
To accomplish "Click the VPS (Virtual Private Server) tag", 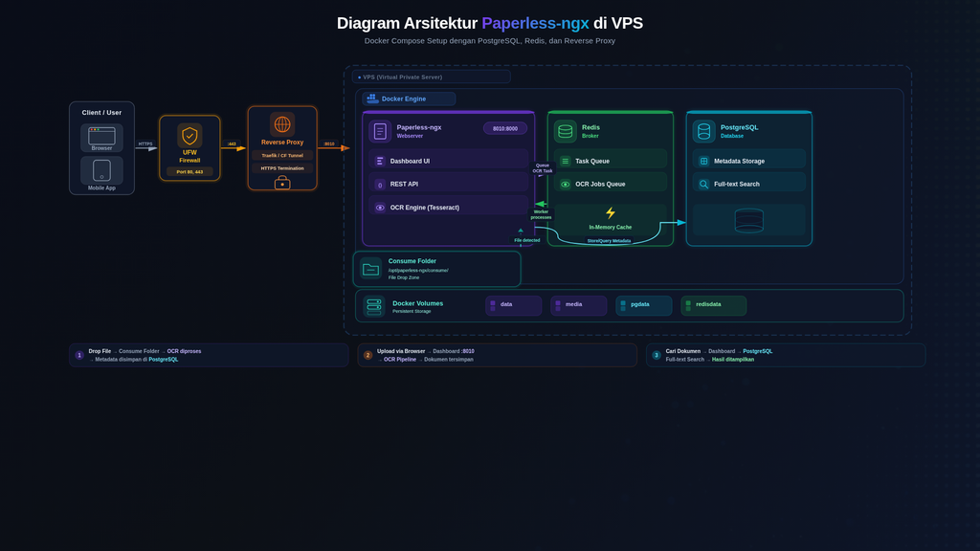I will [432, 77].
